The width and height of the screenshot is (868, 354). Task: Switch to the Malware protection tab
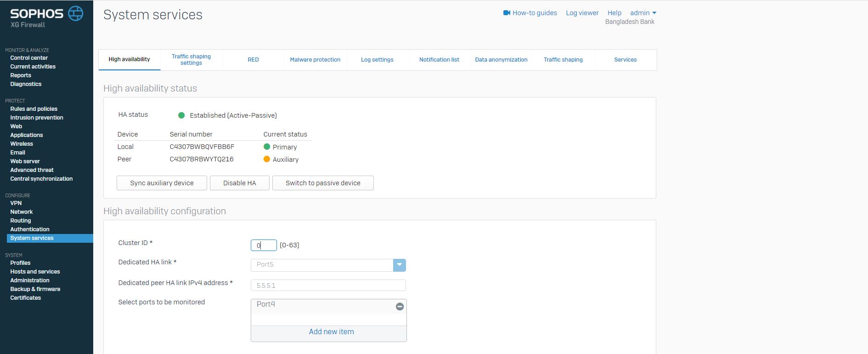pyautogui.click(x=315, y=60)
